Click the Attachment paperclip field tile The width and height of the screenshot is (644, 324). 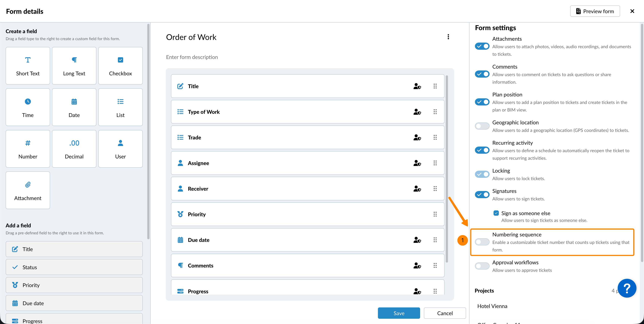point(28,190)
